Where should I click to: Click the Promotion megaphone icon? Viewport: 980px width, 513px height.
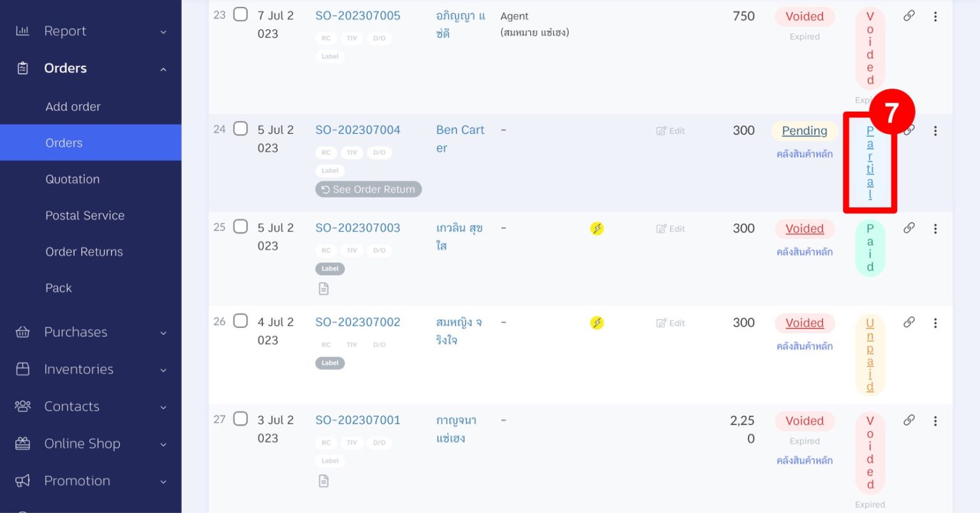pos(23,480)
